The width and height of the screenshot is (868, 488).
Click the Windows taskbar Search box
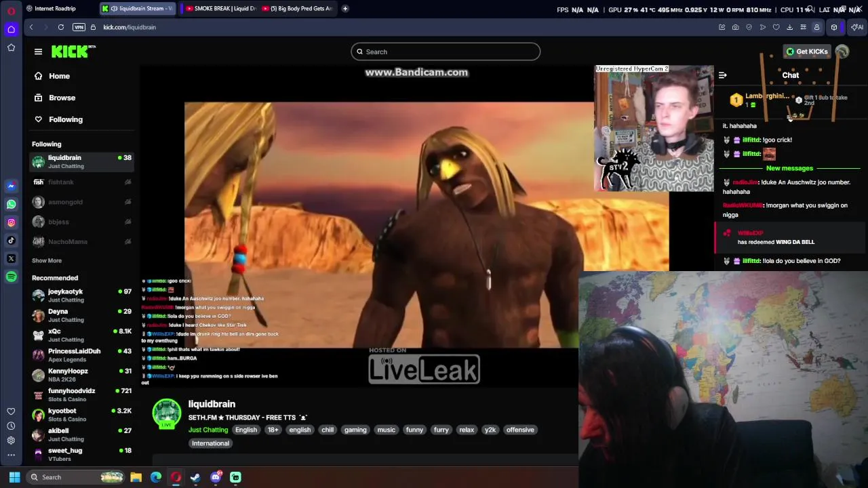pyautogui.click(x=76, y=477)
